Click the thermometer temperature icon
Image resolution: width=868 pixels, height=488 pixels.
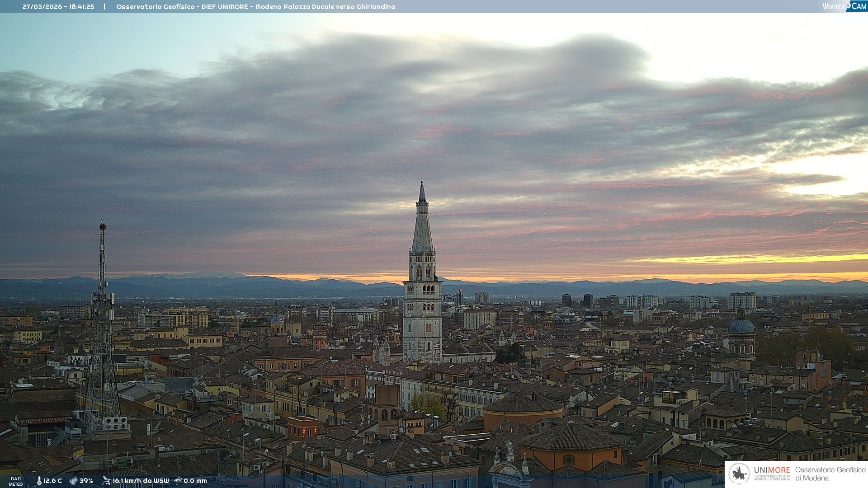tap(39, 481)
